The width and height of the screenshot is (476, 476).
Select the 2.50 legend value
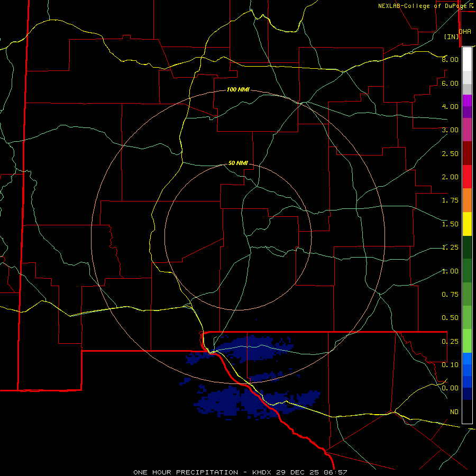point(450,153)
